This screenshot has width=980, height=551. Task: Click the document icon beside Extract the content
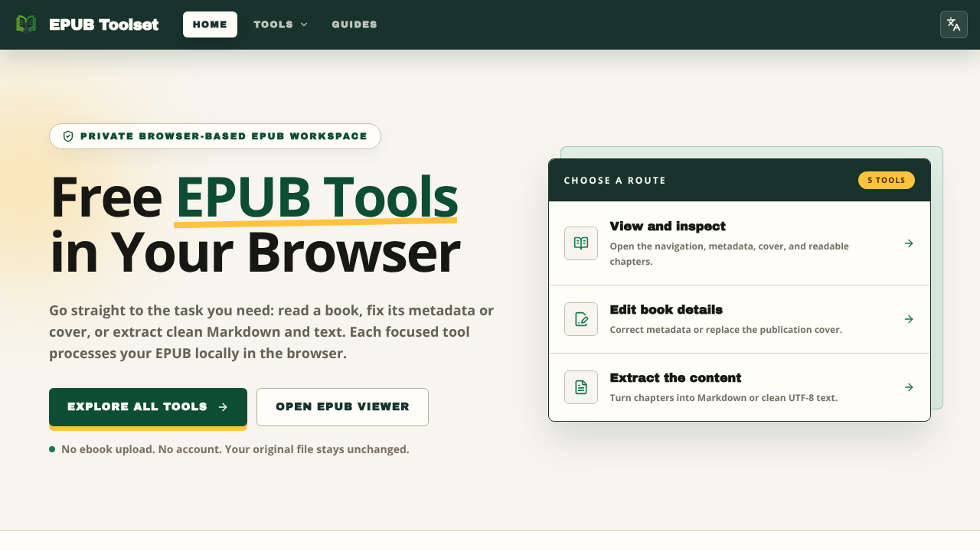[x=581, y=387]
